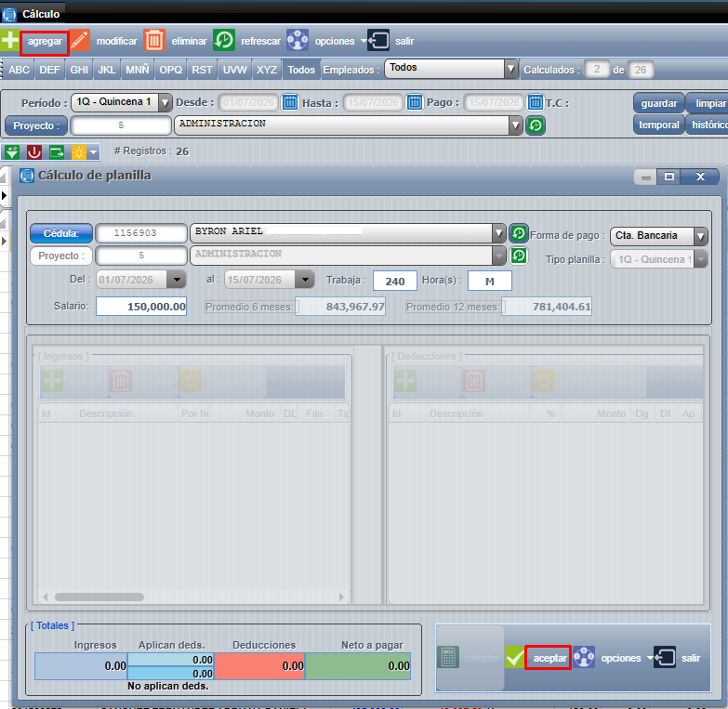Click the red power icon above registros

(33, 151)
